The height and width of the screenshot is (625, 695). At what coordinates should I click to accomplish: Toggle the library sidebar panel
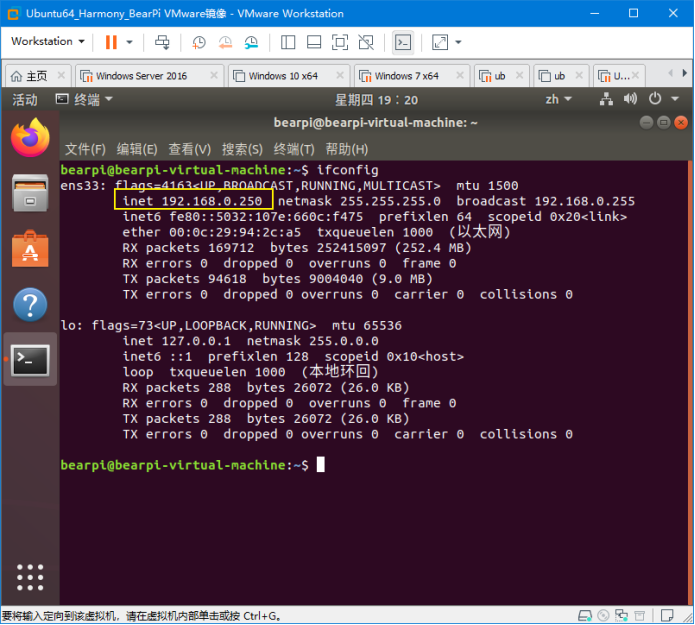coord(288,42)
